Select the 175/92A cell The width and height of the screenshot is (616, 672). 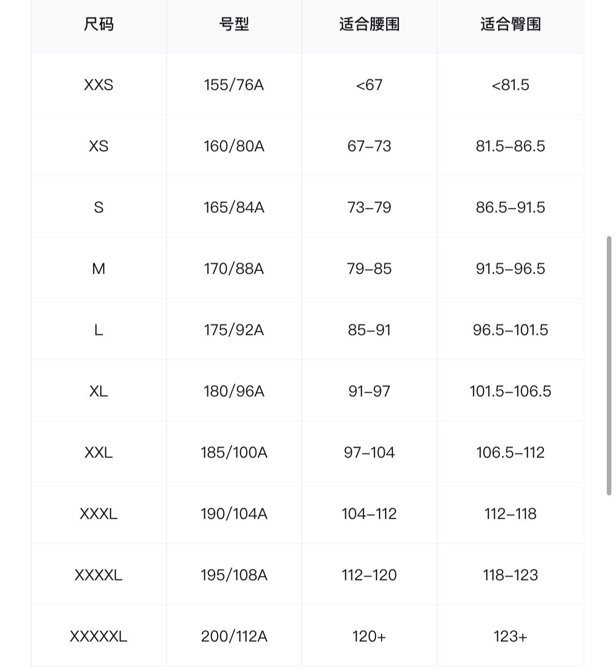[x=234, y=330]
